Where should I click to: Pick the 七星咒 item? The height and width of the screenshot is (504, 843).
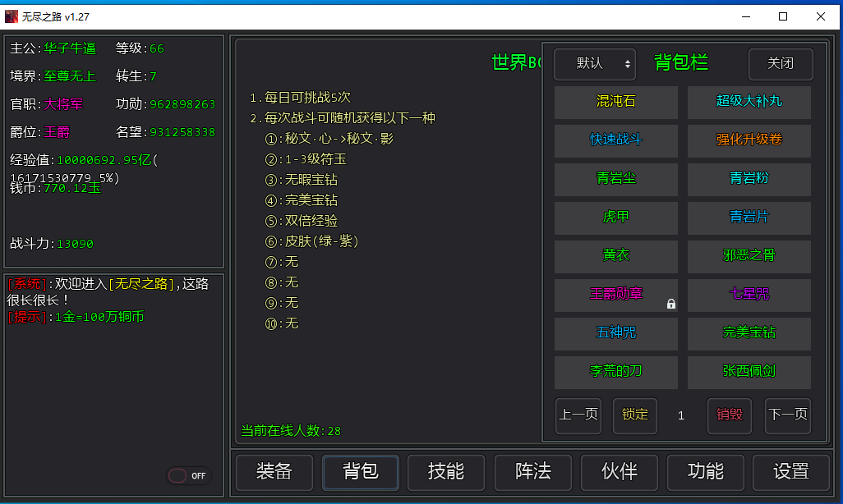[x=749, y=294]
